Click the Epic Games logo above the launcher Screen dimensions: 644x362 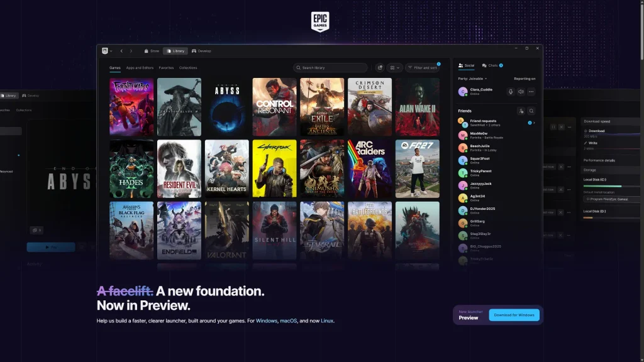tap(320, 22)
